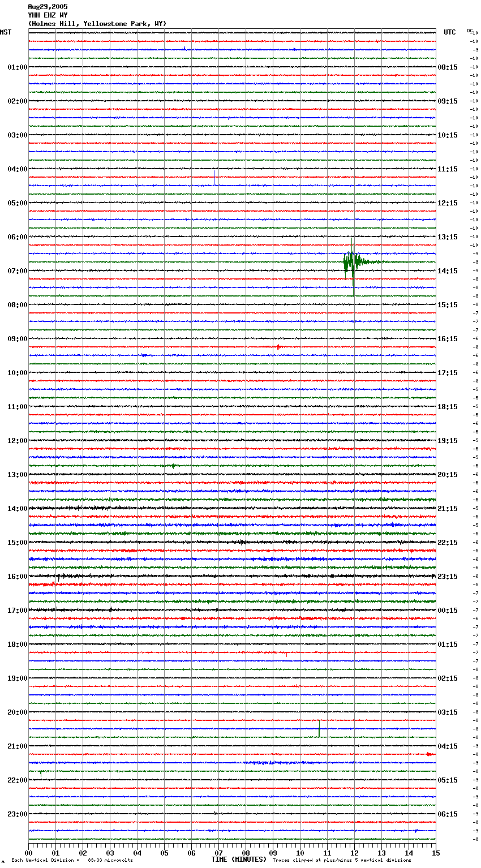481x868 pixels.
Task: Click the 15 minute tick label
Action: coord(436,853)
